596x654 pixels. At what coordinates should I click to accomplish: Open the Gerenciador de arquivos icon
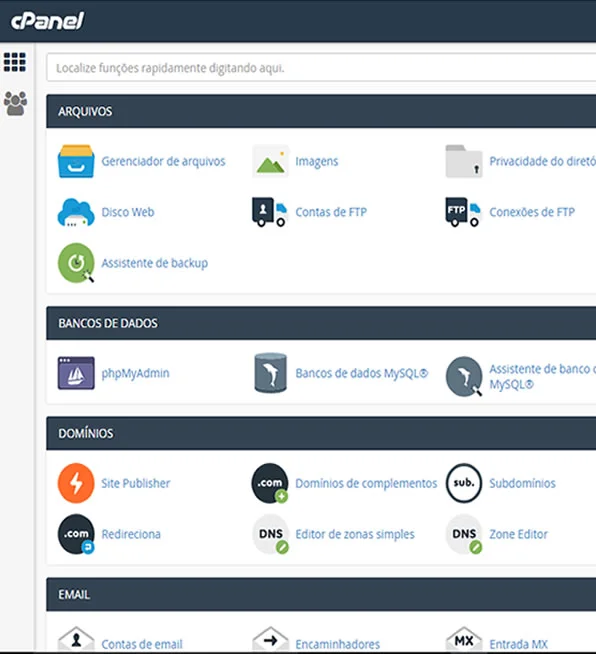pos(76,161)
